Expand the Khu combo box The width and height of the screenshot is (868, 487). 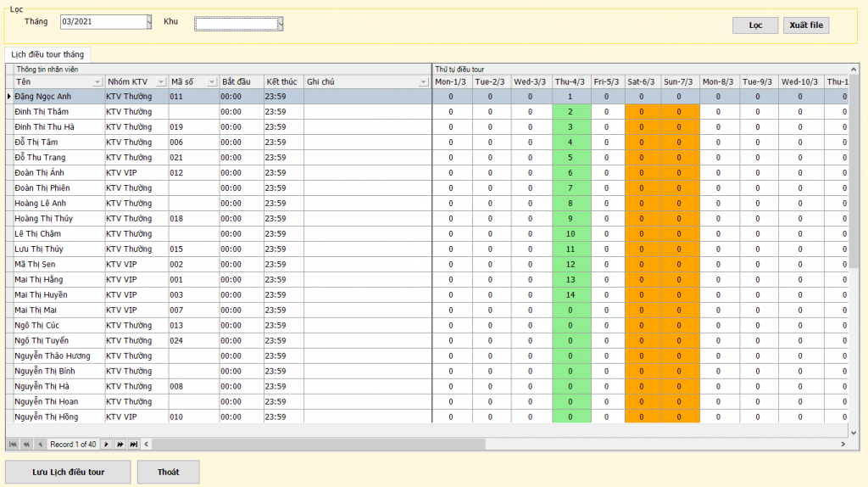280,24
